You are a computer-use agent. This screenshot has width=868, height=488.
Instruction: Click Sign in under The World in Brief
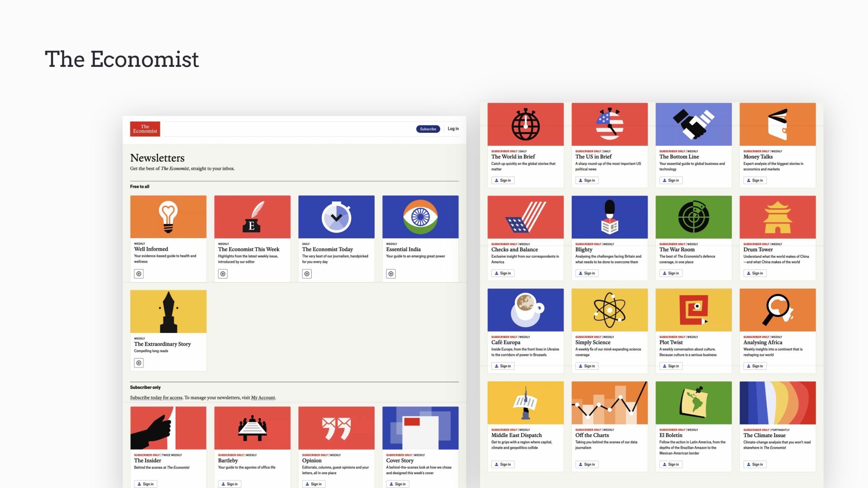pos(503,180)
